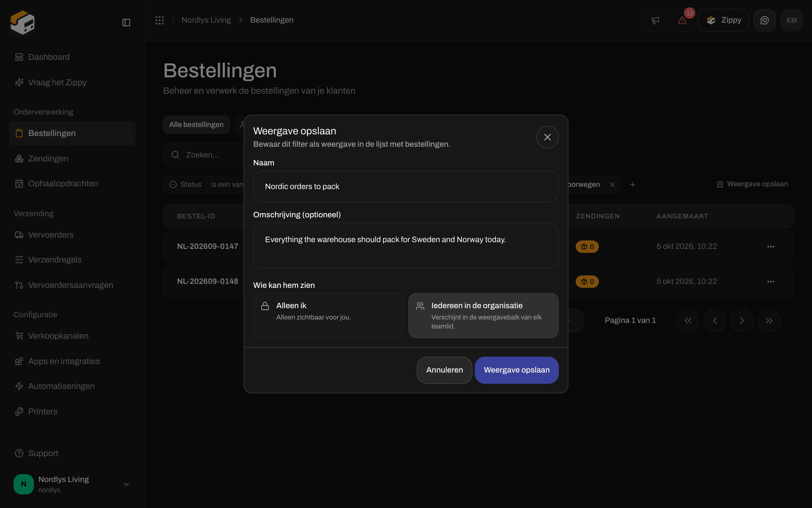Go to the previous page
This screenshot has height=508, width=812.
pos(715,321)
